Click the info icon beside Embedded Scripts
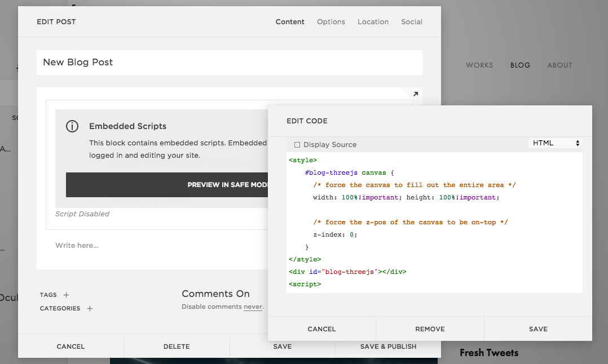 point(72,126)
